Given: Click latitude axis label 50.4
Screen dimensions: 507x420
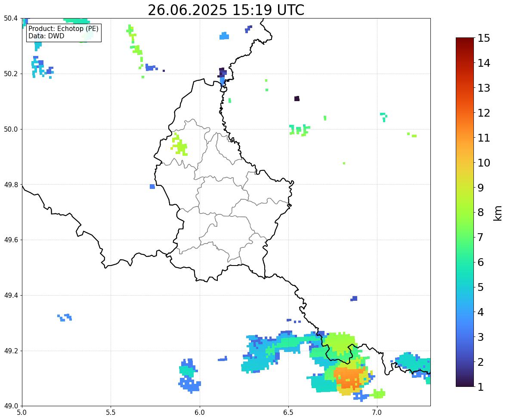Looking at the screenshot, I should [10, 19].
